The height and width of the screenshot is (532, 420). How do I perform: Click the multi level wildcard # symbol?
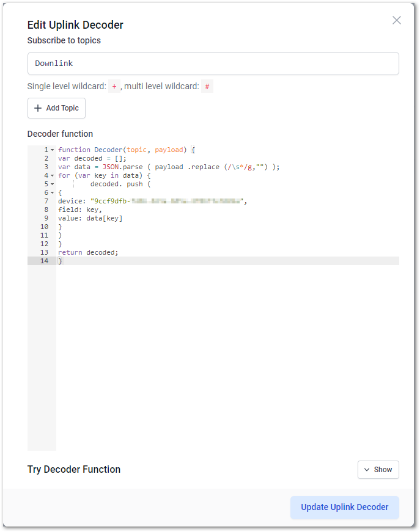click(207, 87)
